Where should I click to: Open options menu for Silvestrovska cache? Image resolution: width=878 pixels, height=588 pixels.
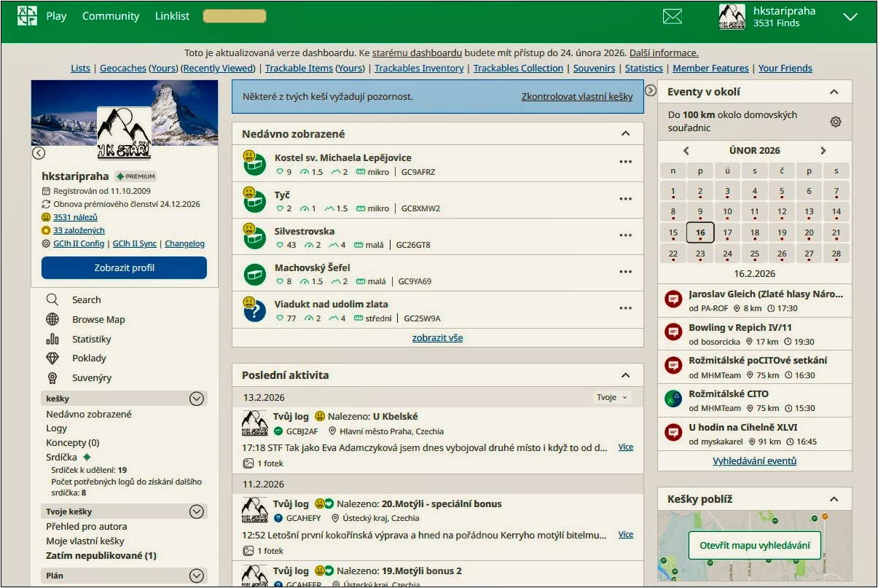tap(625, 235)
